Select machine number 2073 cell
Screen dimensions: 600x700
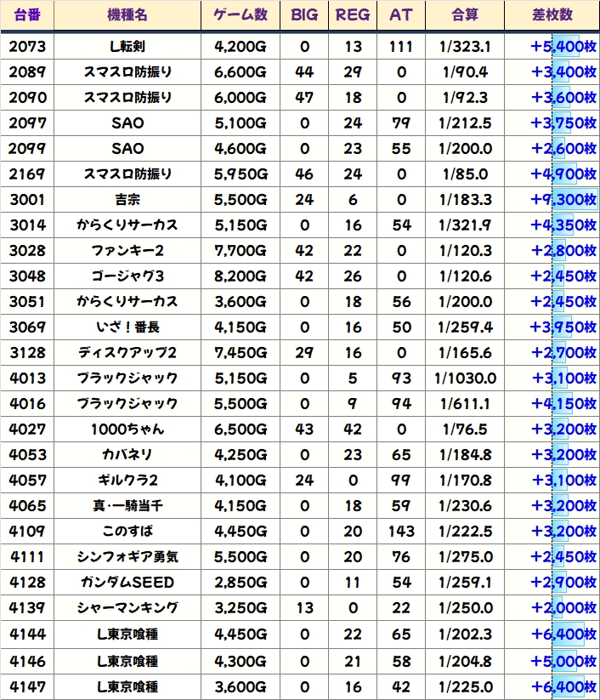(27, 47)
